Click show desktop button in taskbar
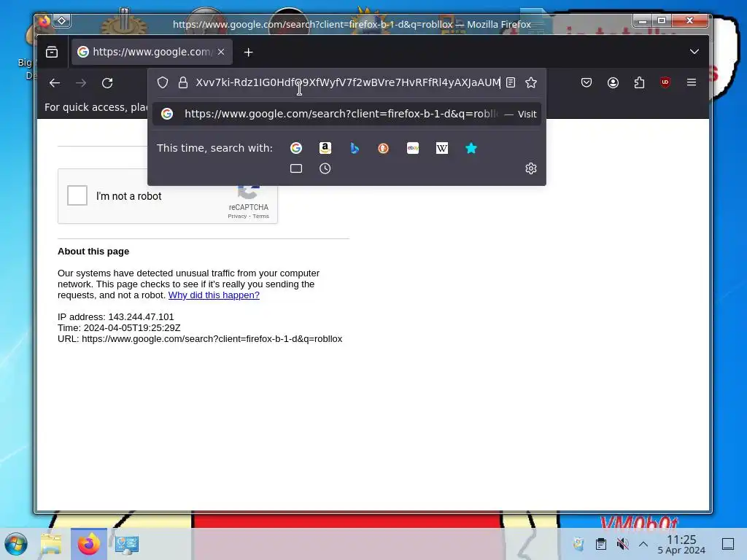 pos(728,544)
